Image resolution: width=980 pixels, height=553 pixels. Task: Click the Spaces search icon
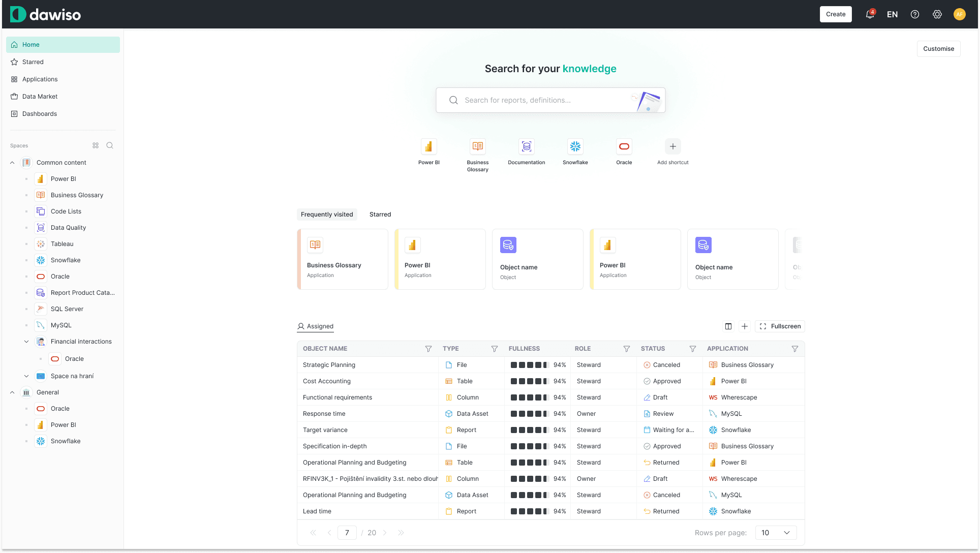pyautogui.click(x=110, y=145)
